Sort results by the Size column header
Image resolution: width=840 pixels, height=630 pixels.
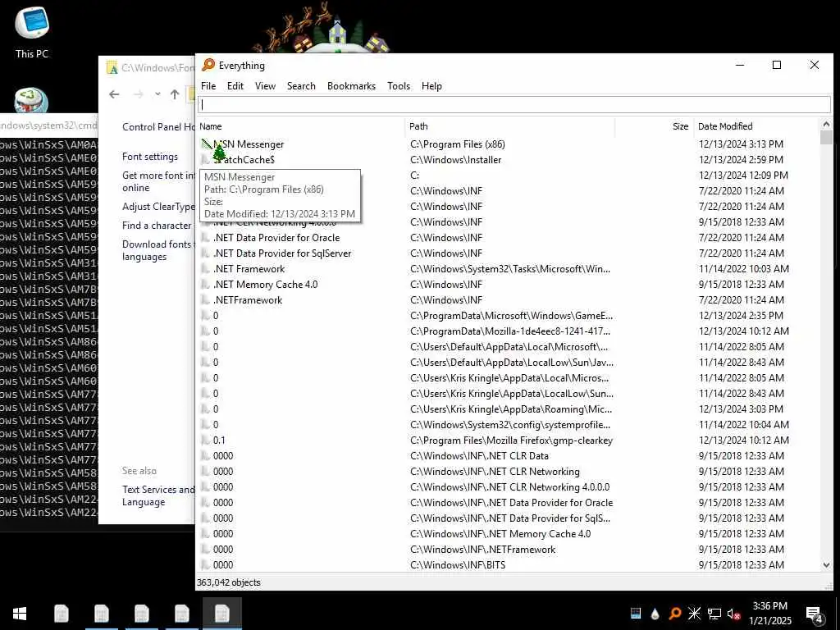(655, 126)
